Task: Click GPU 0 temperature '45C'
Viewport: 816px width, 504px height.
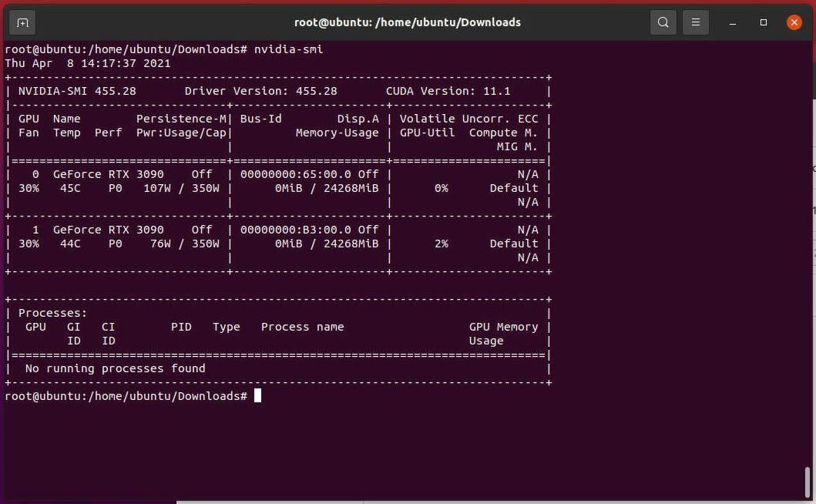Action: click(70, 189)
